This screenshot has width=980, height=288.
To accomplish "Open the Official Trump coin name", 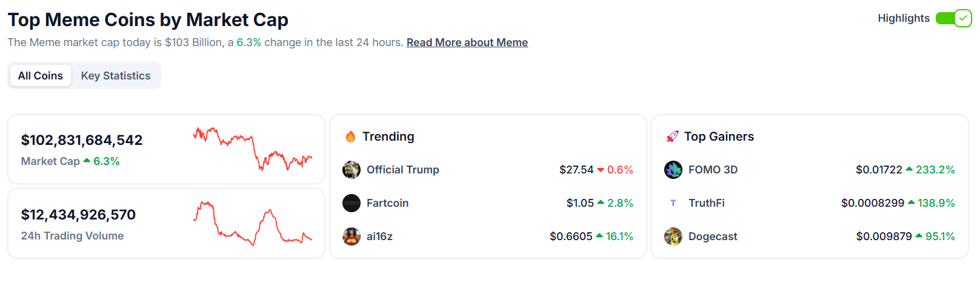I will (403, 170).
